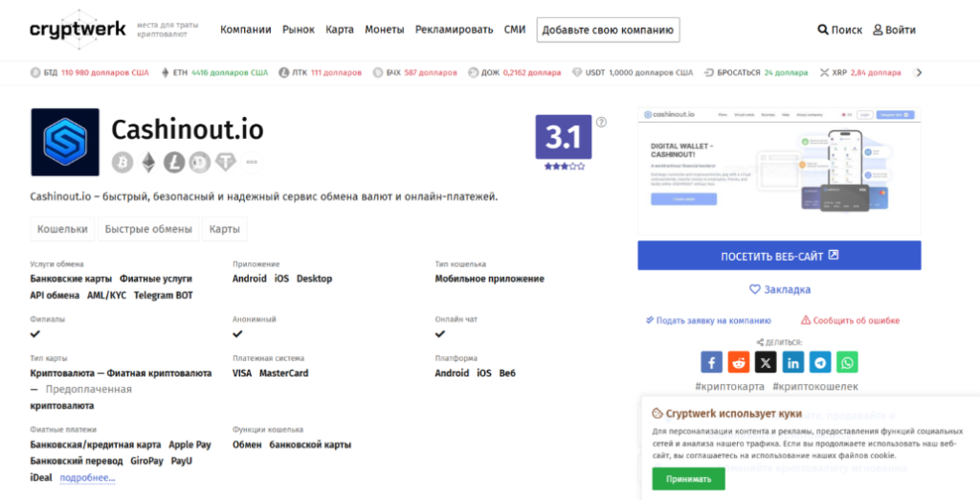980x500 pixels.
Task: Click the Bitcoin Cash ticker icon
Action: (377, 73)
